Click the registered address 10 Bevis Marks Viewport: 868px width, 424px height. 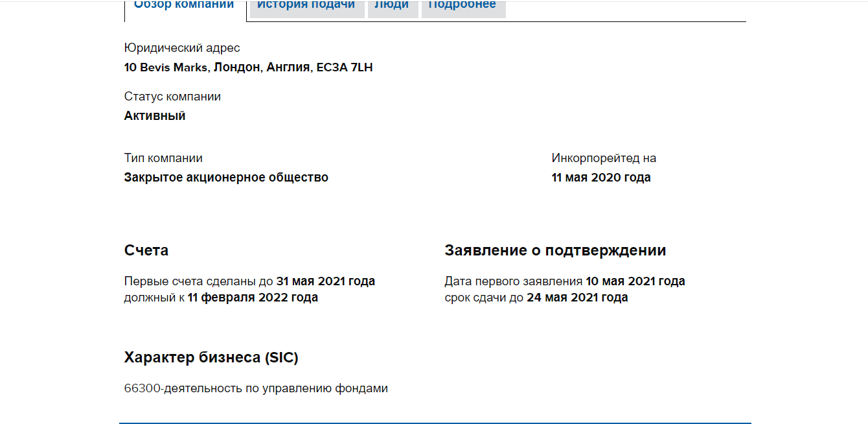tap(249, 67)
